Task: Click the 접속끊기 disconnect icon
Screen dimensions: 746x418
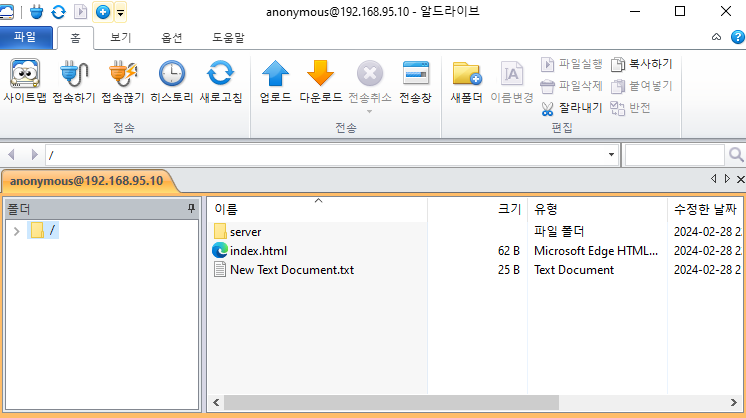Action: coord(123,81)
